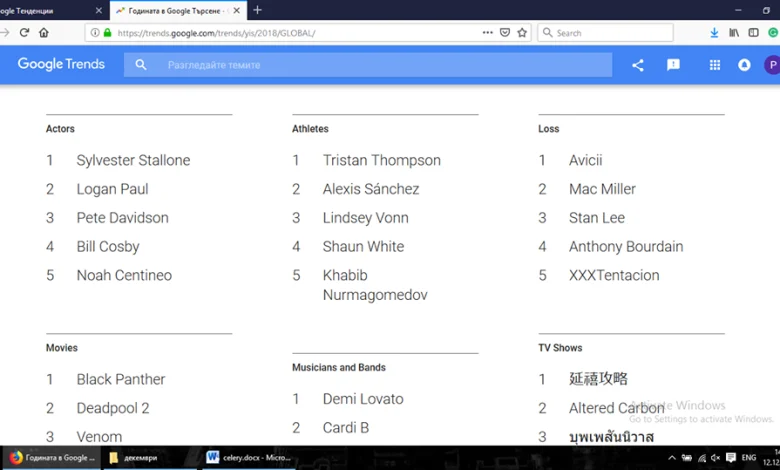Open Sylvester Stallone in Actors list
This screenshot has width=780, height=470.
click(133, 160)
